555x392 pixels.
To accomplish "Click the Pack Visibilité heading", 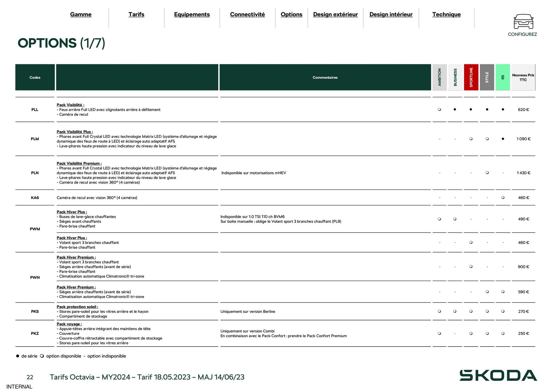I will [x=70, y=105].
